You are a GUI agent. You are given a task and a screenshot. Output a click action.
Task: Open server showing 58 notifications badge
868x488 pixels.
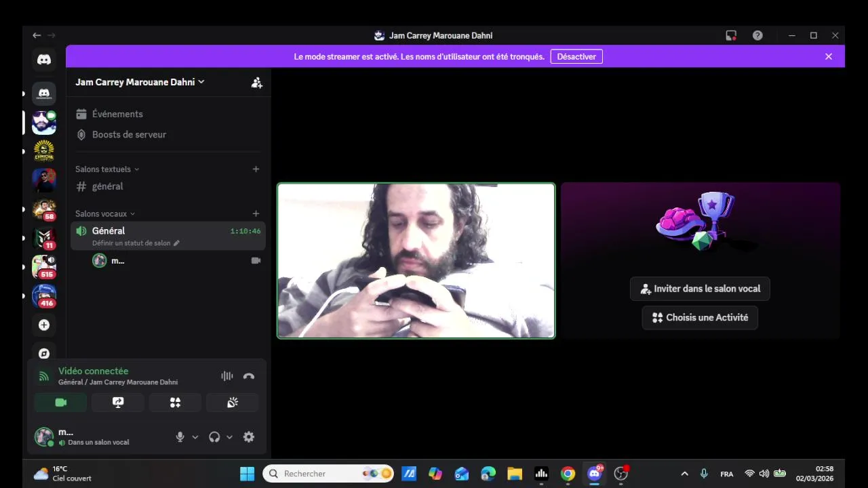pyautogui.click(x=44, y=209)
